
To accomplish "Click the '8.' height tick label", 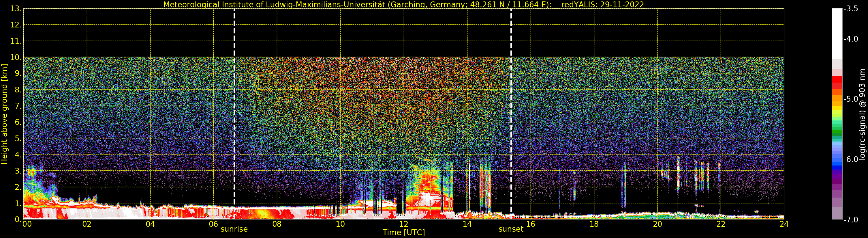I will (18, 90).
